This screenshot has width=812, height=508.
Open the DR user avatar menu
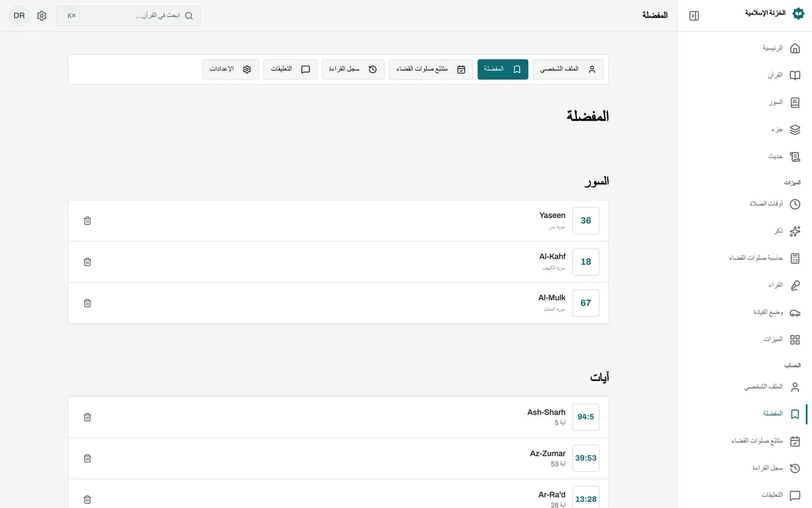click(19, 16)
